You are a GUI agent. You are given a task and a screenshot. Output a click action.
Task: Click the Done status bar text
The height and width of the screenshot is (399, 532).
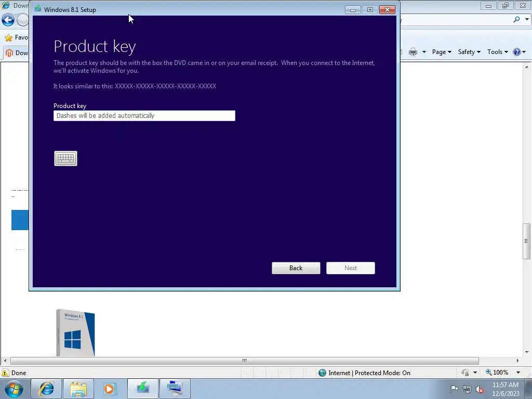tap(19, 373)
